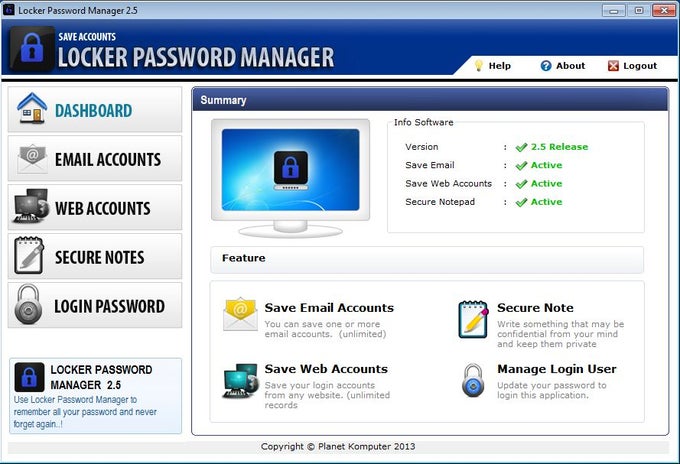The height and width of the screenshot is (464, 680).
Task: Open Login Password in sidebar
Action: coord(95,306)
